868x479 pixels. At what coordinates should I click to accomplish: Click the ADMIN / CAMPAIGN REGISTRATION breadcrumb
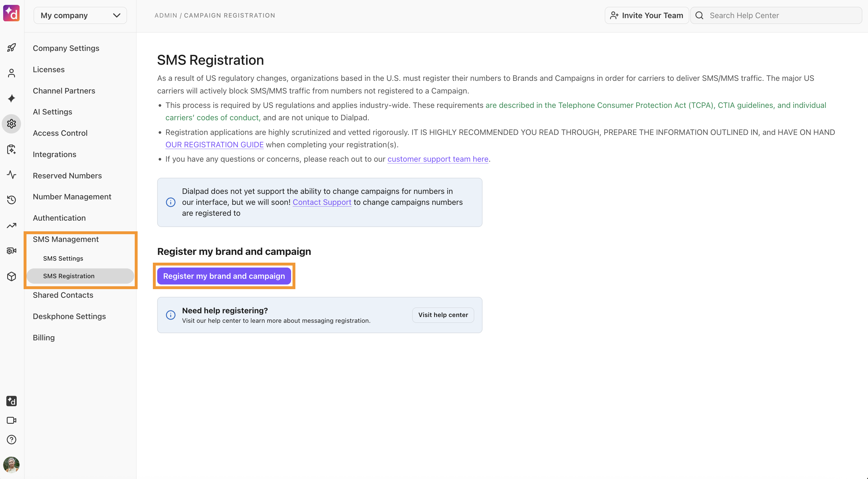[215, 16]
